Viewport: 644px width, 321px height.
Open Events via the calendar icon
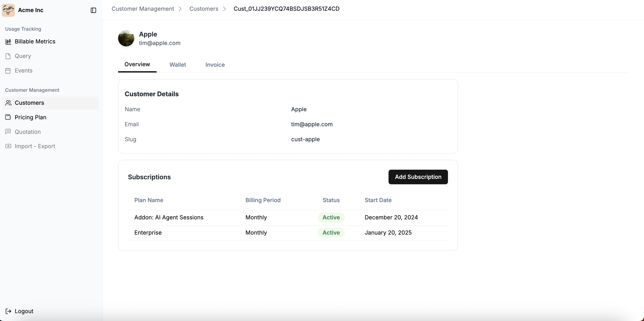8,71
